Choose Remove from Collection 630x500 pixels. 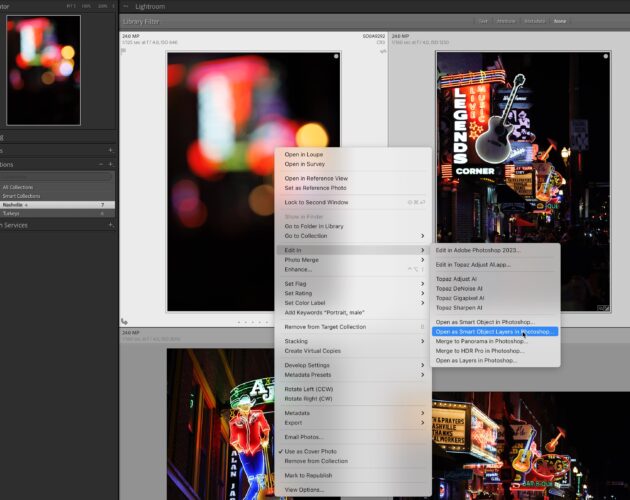click(316, 461)
